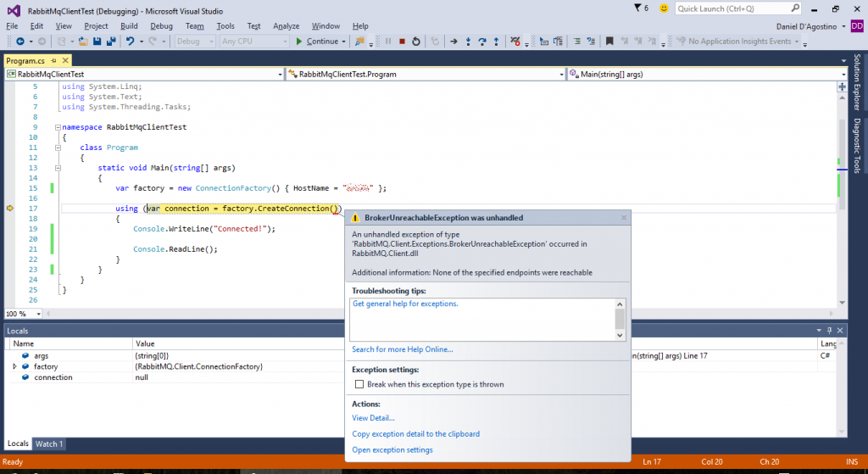
Task: Click Continue to resume debugging
Action: tap(316, 41)
